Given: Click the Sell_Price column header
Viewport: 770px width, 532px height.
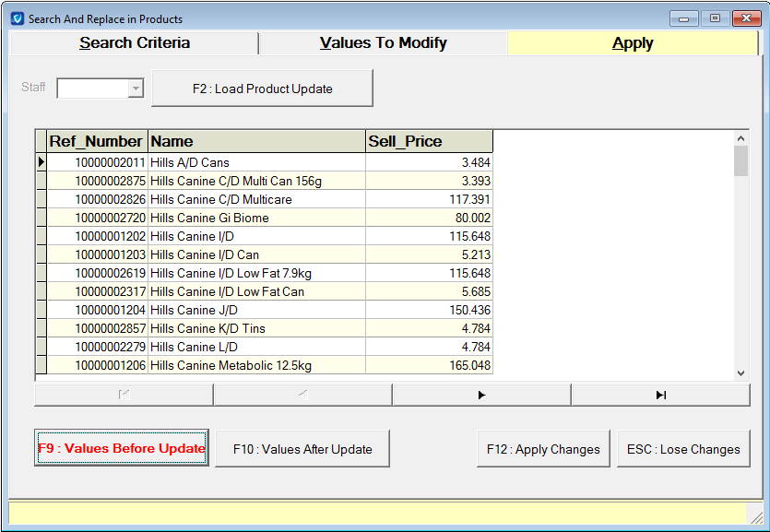Looking at the screenshot, I should [x=429, y=141].
